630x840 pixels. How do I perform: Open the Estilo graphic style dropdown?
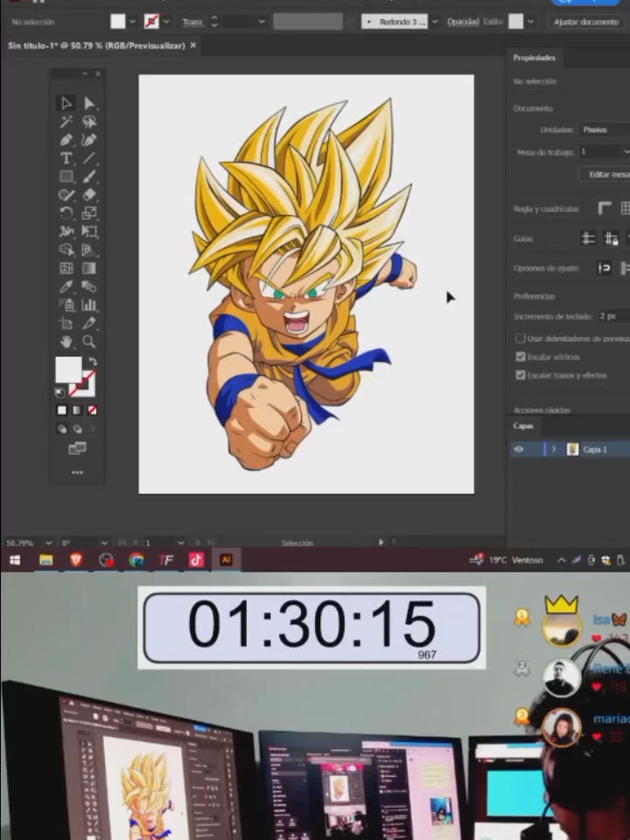[530, 21]
